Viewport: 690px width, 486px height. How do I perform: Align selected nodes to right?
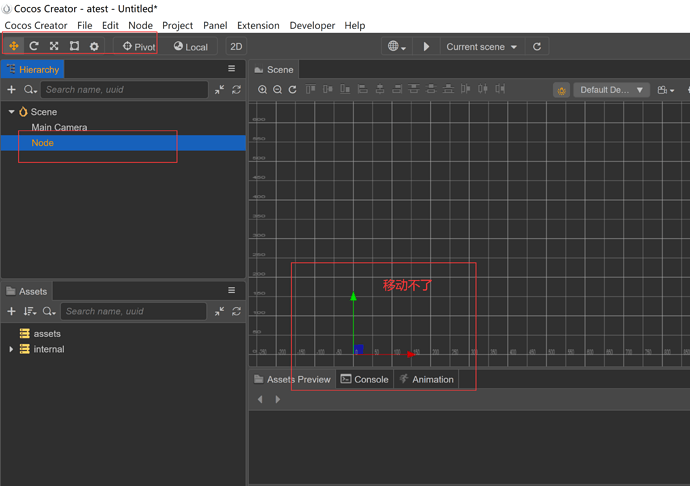coord(397,89)
